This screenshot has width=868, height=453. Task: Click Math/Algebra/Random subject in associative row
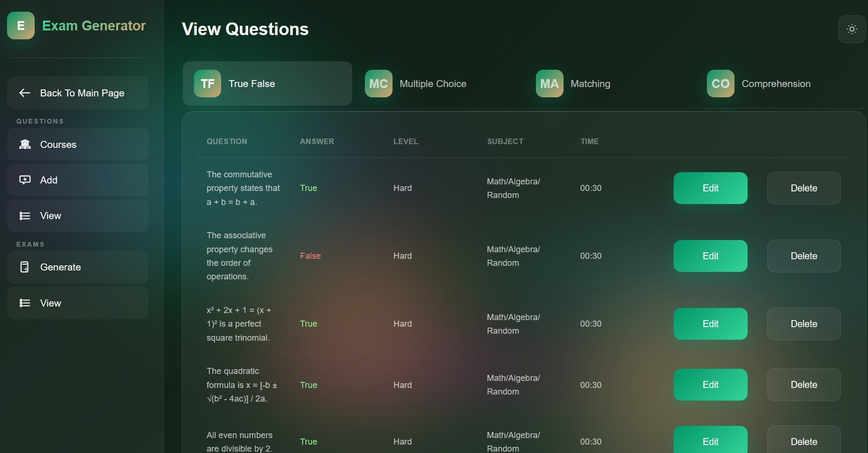[513, 256]
